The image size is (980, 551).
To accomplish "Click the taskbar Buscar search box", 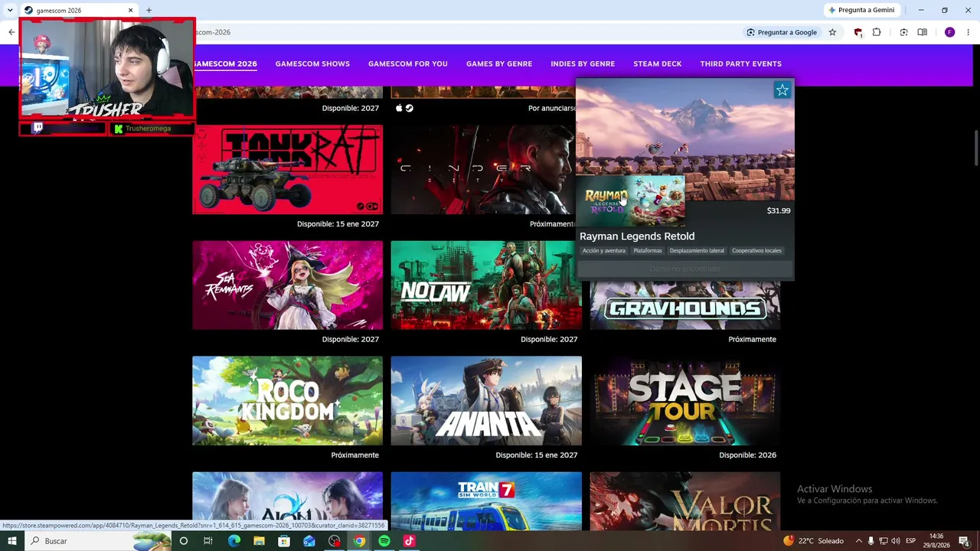I will pos(100,541).
